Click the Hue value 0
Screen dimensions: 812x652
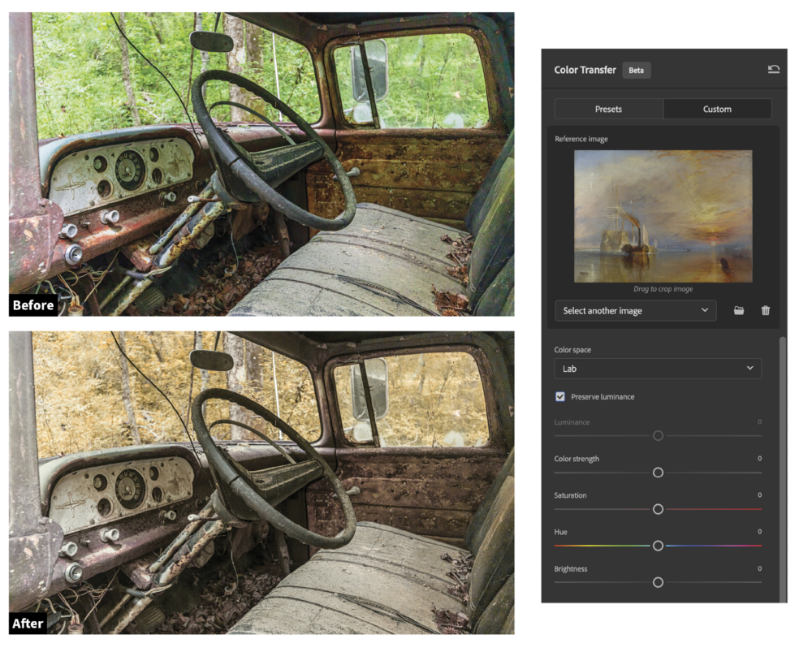[x=760, y=532]
